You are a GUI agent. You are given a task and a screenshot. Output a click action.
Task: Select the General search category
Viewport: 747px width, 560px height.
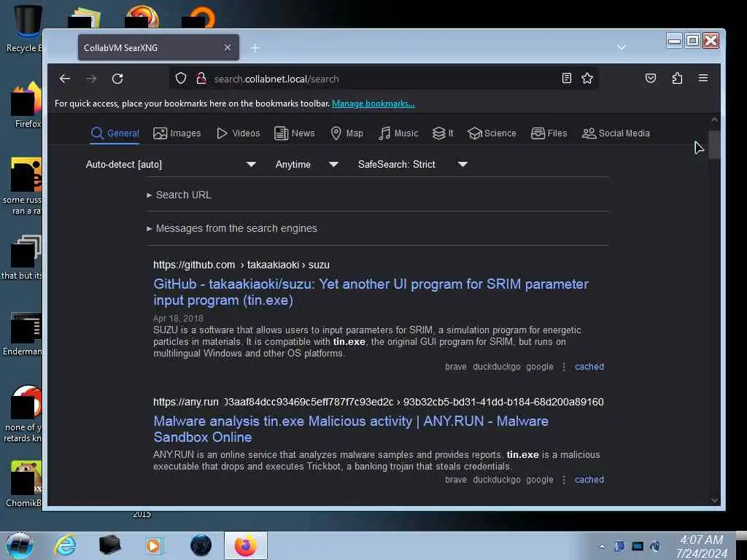(115, 133)
